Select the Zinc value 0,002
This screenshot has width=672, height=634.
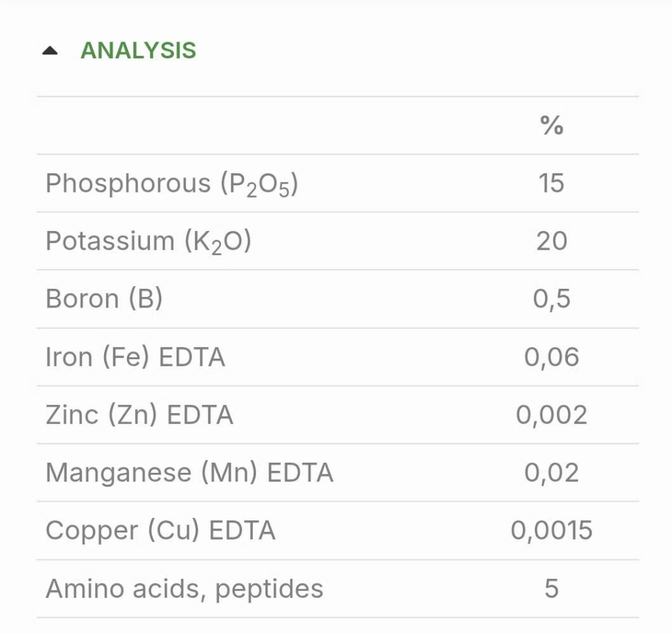[552, 415]
